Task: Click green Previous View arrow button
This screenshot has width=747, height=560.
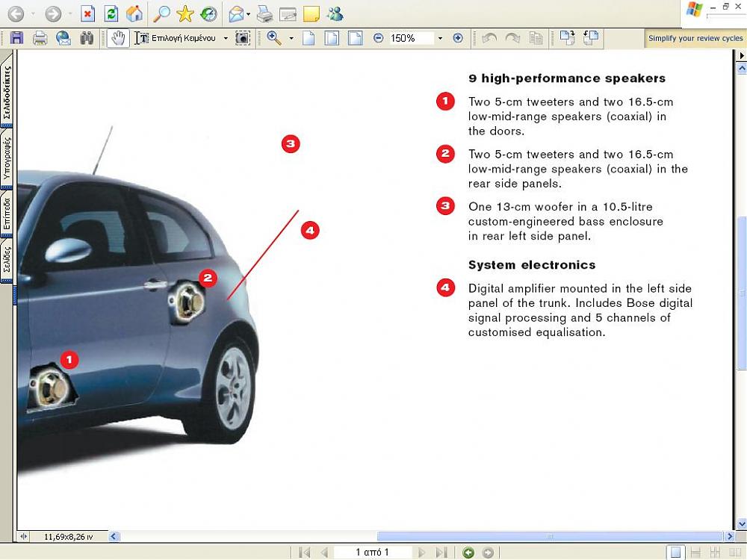Action: 468,553
